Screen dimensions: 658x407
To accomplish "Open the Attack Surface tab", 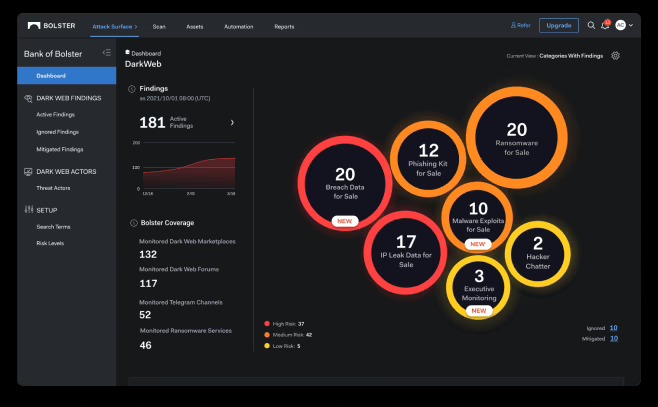I will coord(115,26).
